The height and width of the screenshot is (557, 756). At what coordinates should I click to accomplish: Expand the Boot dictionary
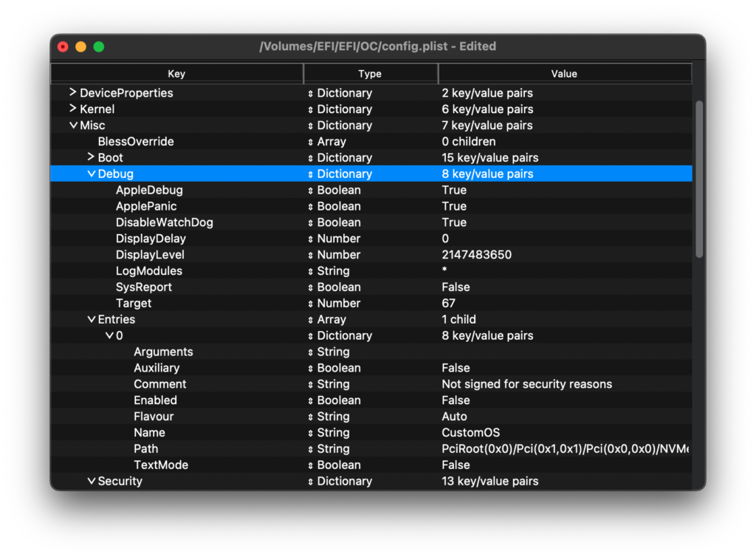[91, 157]
